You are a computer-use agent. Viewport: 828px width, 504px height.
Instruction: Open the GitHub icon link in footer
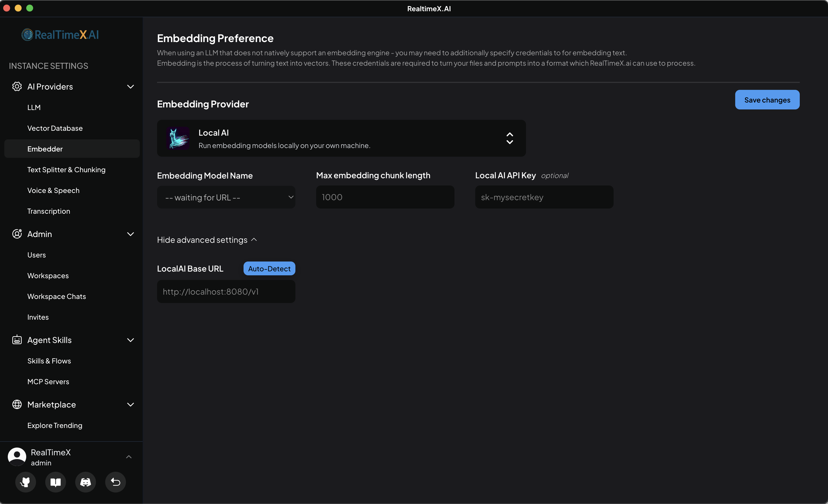tap(25, 482)
